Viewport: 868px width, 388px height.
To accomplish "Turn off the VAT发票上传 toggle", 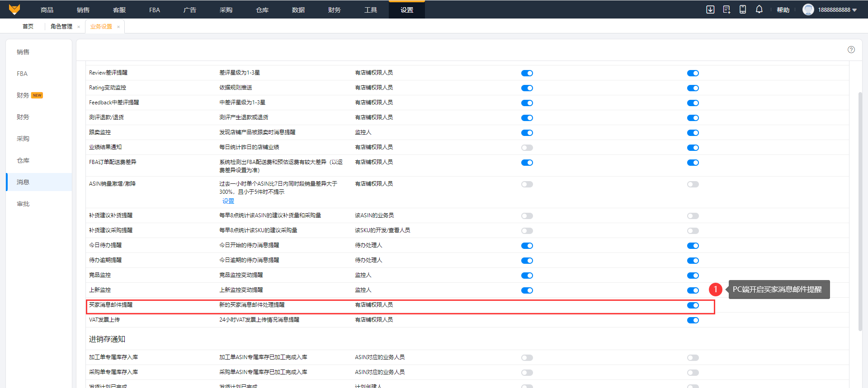I will pos(693,320).
